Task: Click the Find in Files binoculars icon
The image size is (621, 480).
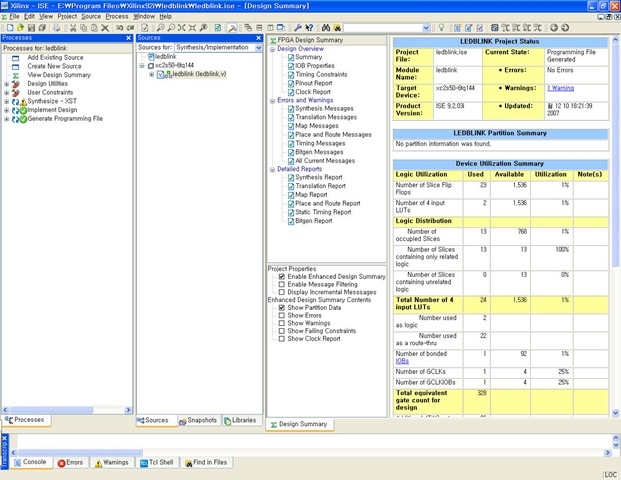Action: [337, 27]
